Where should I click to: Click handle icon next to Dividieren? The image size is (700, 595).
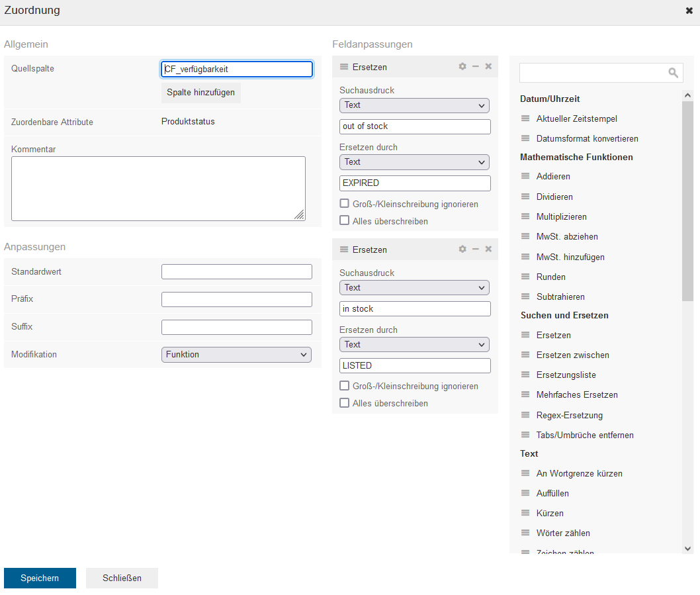525,197
